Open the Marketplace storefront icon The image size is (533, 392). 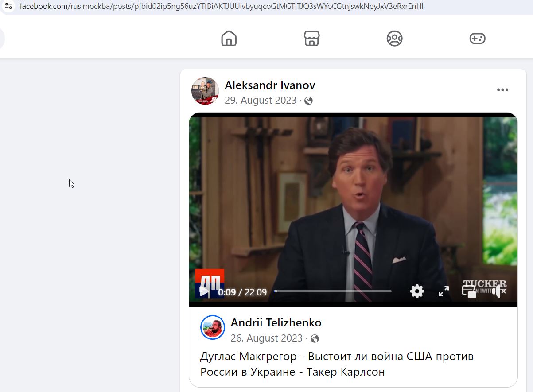tap(312, 39)
